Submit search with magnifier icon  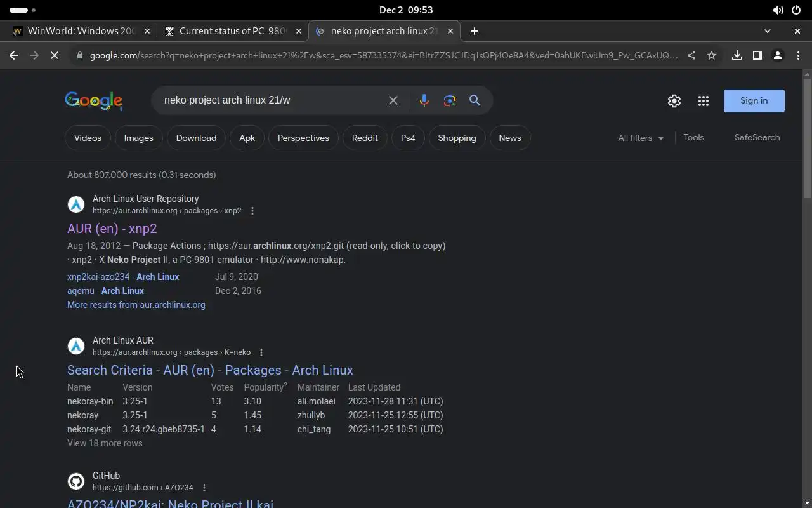pos(475,100)
